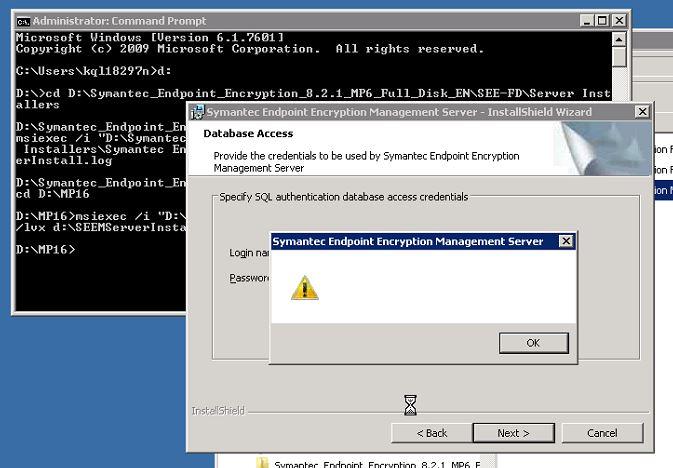Viewport: 673px width, 468px height.
Task: Click the < Back button in wizard
Action: (431, 433)
